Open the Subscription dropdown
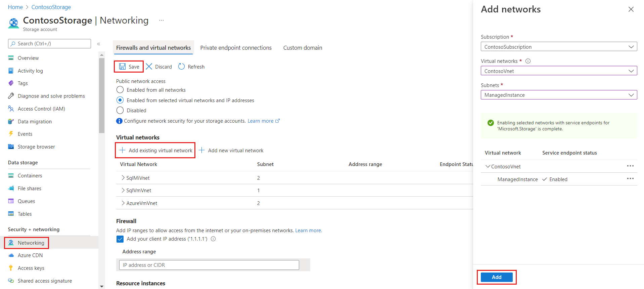 pyautogui.click(x=559, y=47)
